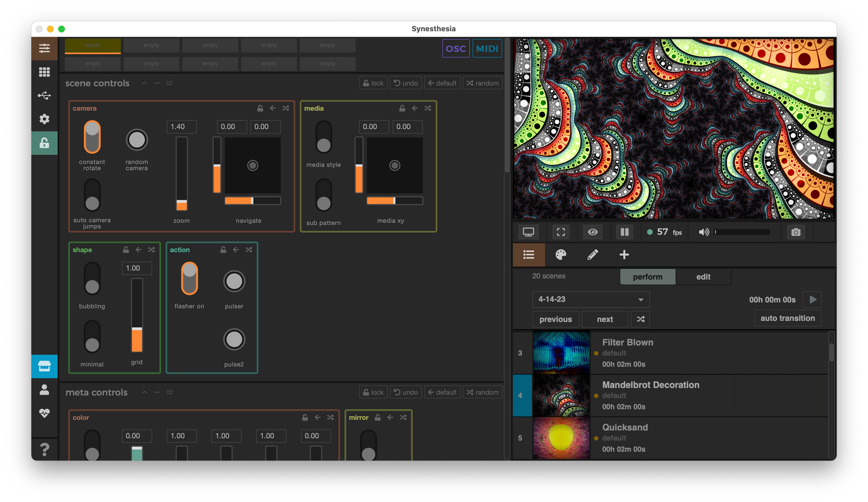This screenshot has width=868, height=502.
Task: Start the playlist timer play button
Action: (812, 299)
